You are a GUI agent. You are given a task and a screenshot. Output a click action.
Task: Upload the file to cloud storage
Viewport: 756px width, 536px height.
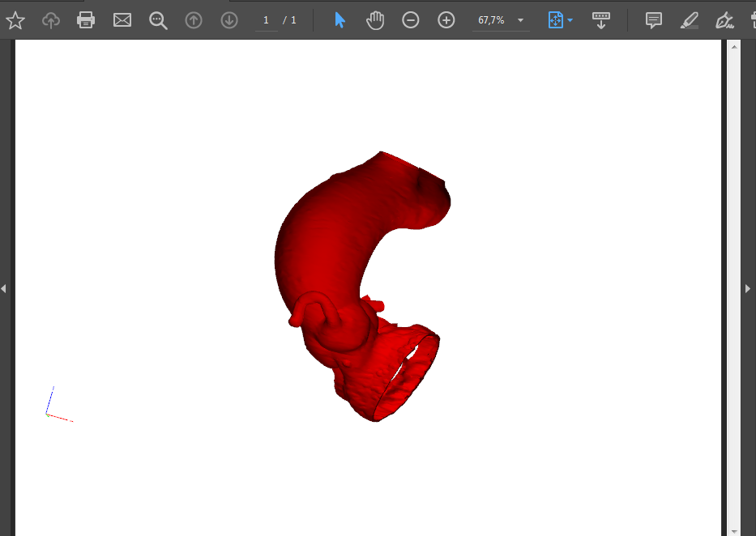(50, 20)
